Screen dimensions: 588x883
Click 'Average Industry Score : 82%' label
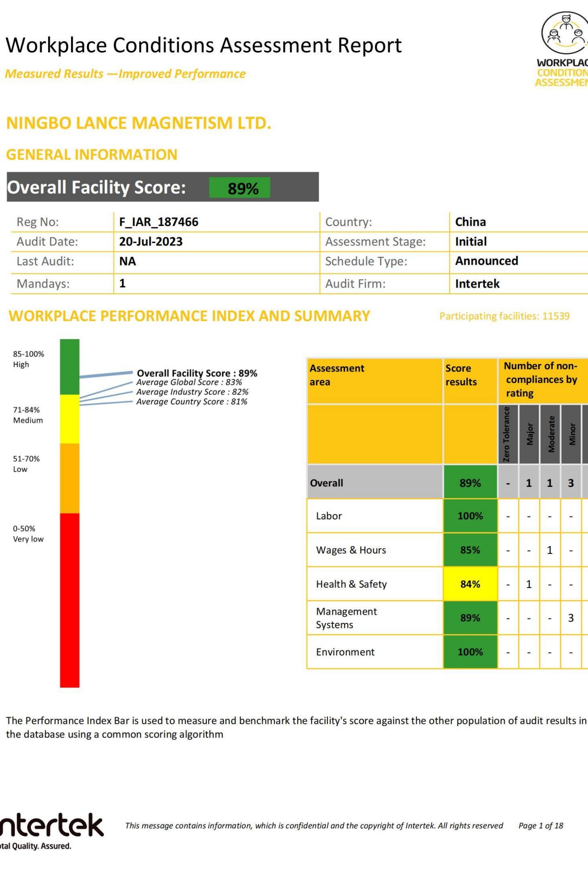point(192,392)
